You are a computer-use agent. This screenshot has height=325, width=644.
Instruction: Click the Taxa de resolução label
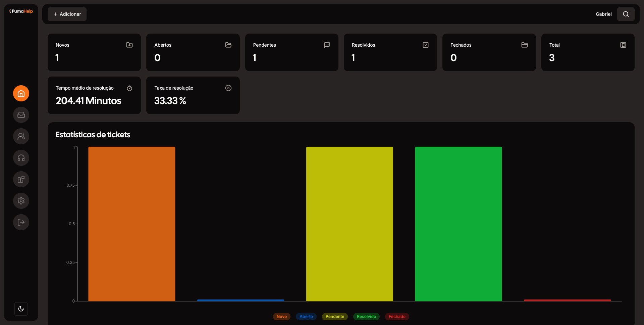[x=174, y=88]
